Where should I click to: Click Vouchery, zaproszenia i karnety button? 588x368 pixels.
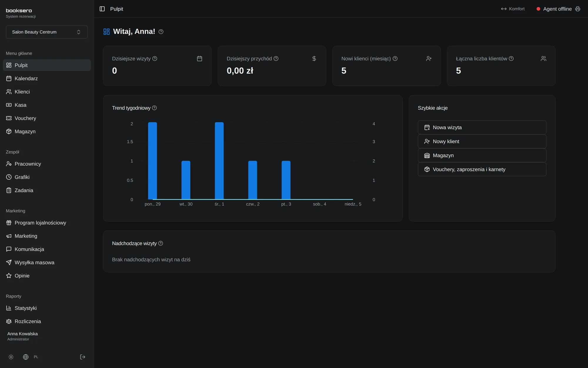click(482, 169)
